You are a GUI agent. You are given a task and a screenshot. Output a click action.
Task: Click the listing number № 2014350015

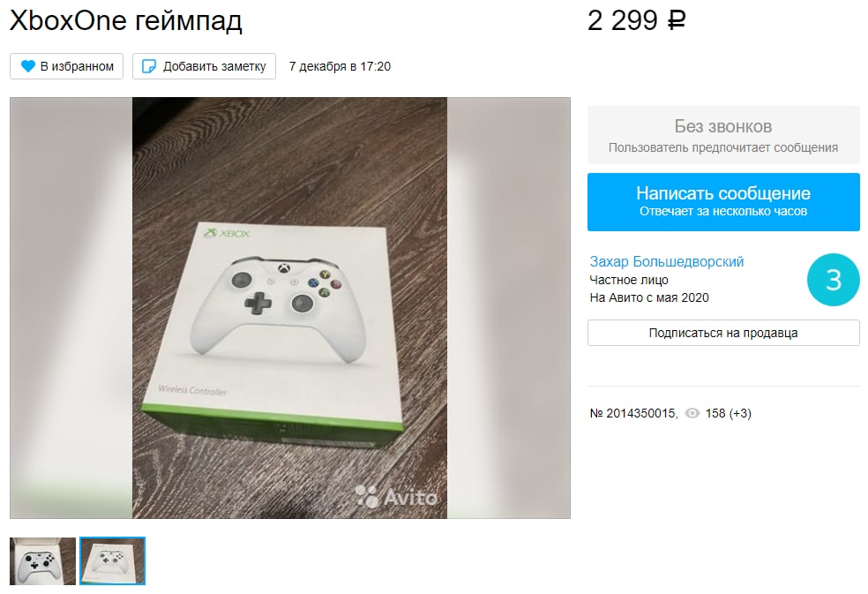632,413
